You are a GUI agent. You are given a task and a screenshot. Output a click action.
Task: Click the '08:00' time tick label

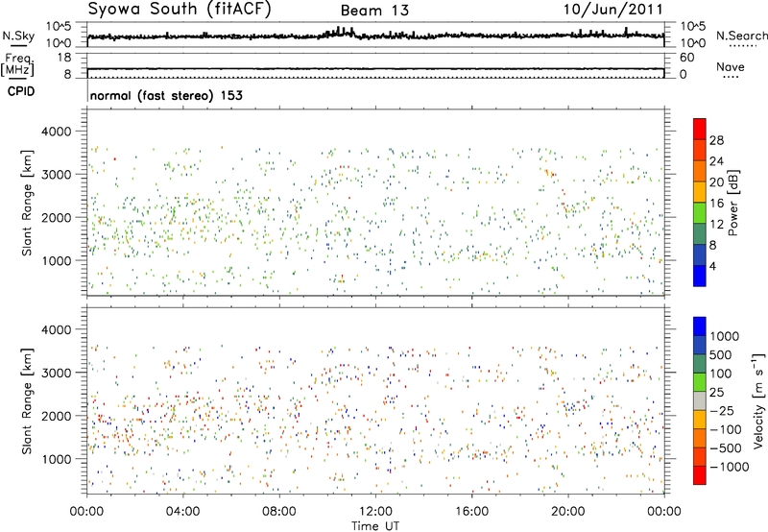(279, 512)
